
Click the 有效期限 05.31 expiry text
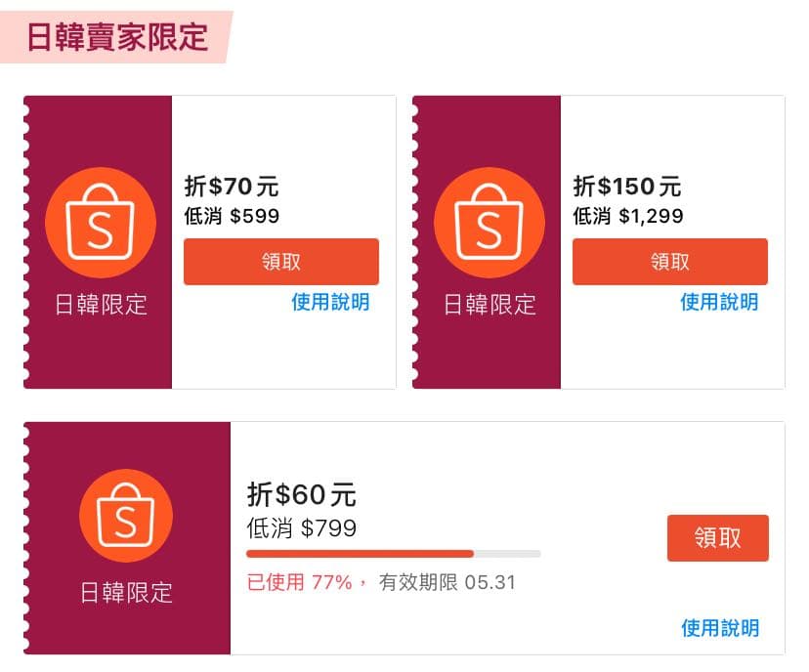click(x=447, y=583)
